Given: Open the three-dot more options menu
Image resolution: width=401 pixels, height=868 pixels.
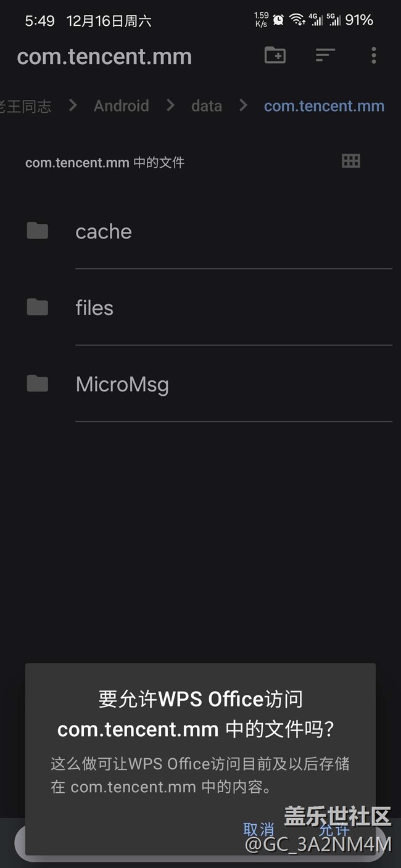Looking at the screenshot, I should [373, 55].
